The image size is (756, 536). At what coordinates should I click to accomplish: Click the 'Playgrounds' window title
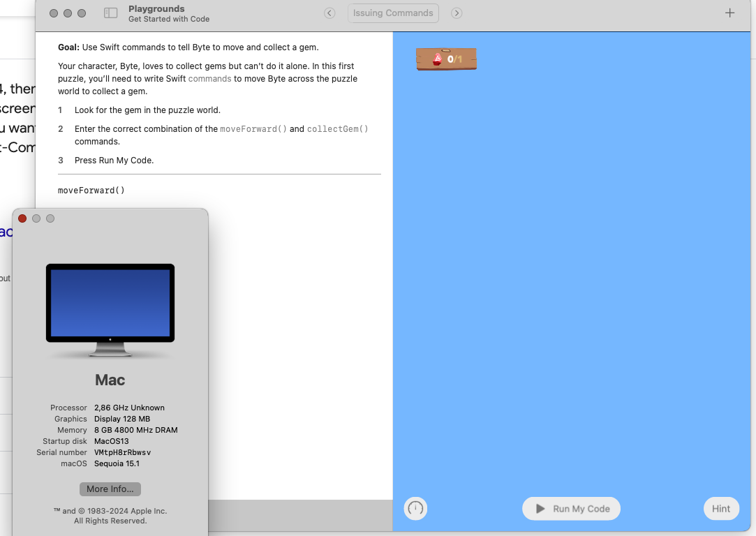[x=156, y=8]
